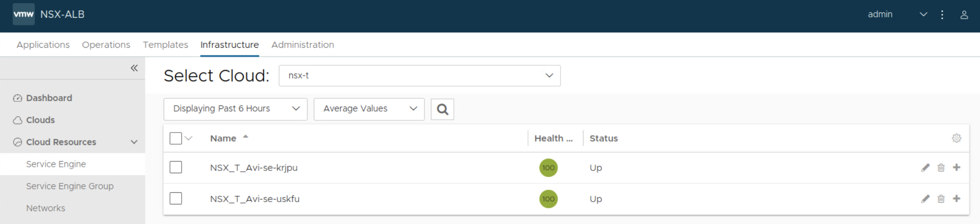Viewport: 980px width, 224px height.
Task: Click the search magnifier icon
Action: [442, 109]
